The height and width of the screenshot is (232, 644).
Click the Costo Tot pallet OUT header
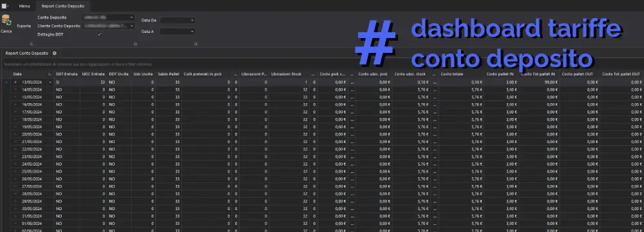621,74
